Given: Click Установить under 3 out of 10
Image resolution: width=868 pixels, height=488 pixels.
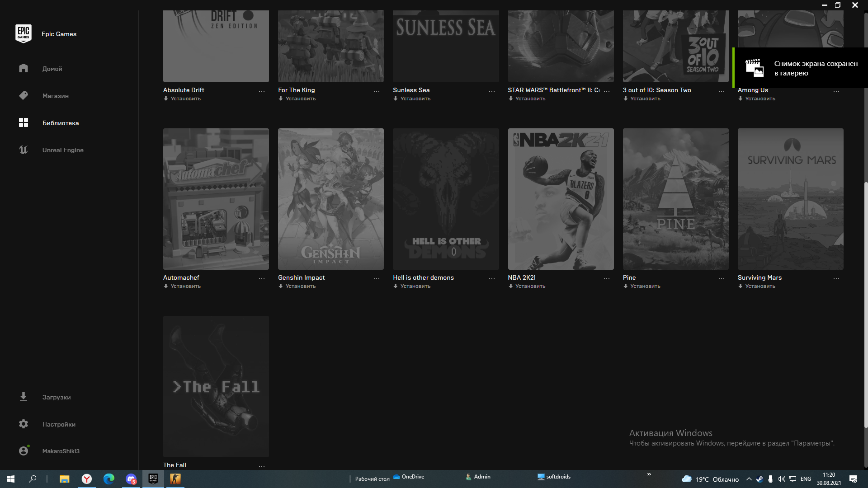Looking at the screenshot, I should (645, 99).
